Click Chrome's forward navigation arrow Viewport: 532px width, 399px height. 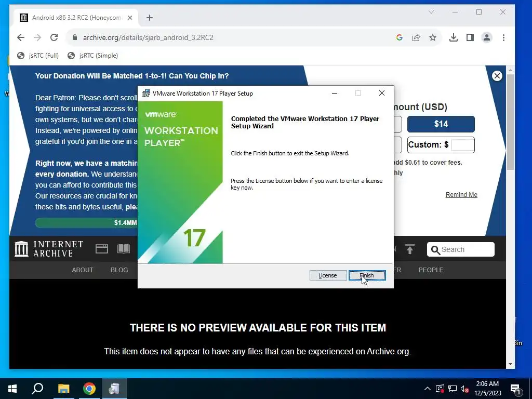[x=37, y=37]
